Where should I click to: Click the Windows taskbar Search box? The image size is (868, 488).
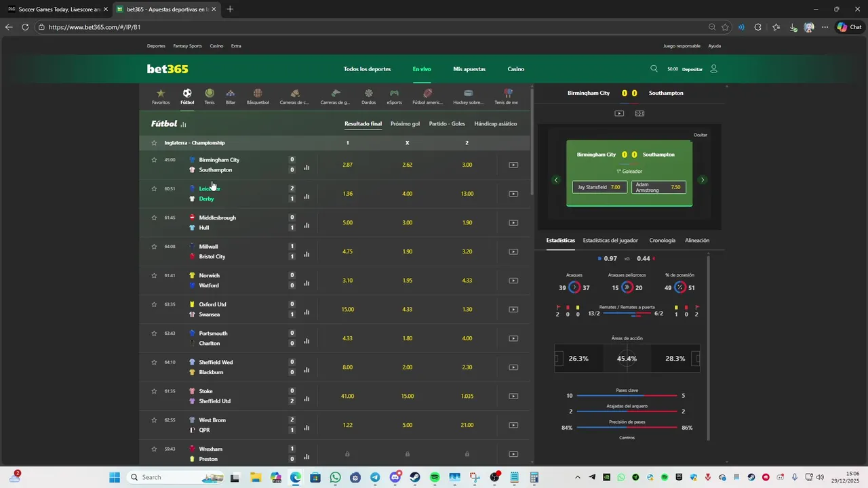pos(175,477)
